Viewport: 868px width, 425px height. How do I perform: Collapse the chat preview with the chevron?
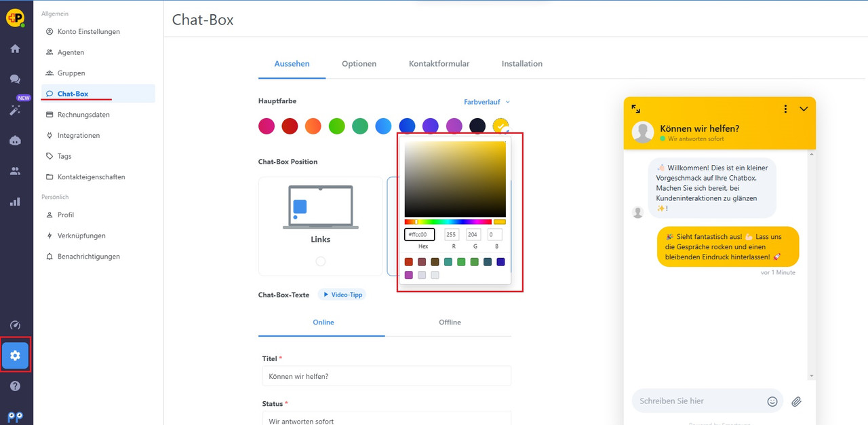(804, 109)
